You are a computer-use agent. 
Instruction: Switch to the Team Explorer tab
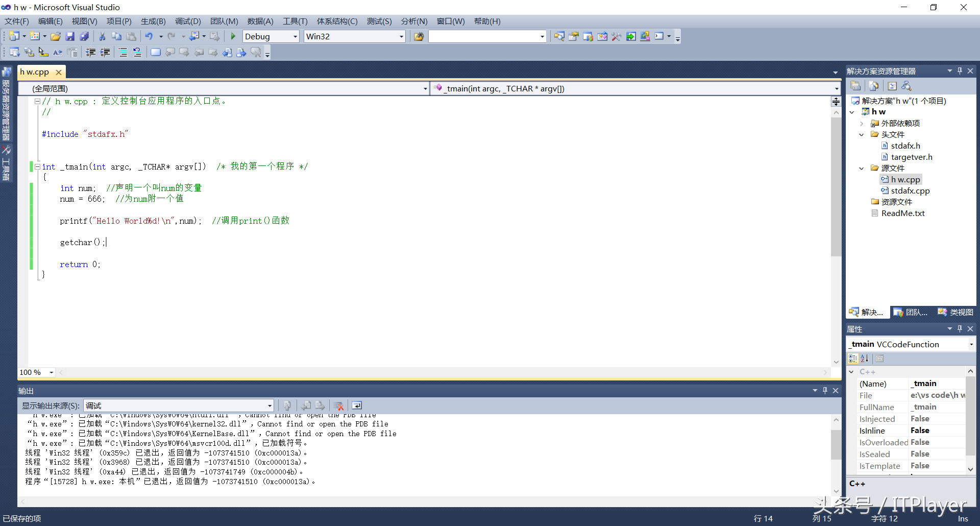pos(911,312)
